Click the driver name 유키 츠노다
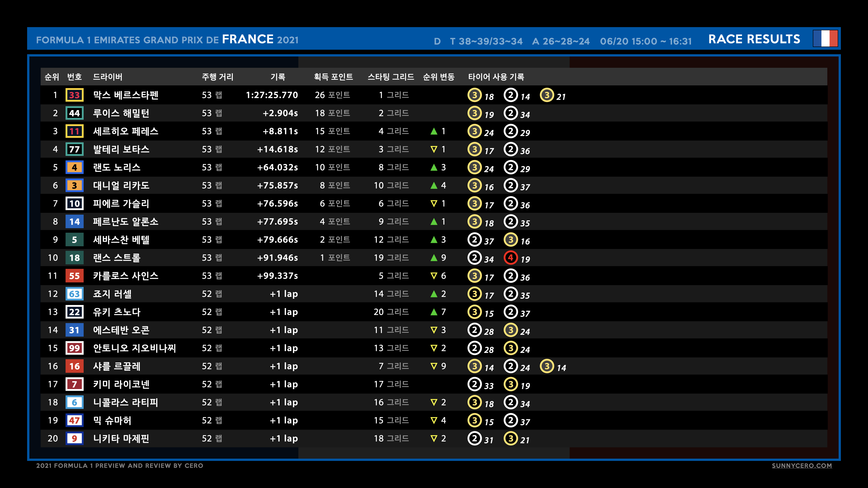Viewport: 868px width, 488px height. tap(117, 312)
